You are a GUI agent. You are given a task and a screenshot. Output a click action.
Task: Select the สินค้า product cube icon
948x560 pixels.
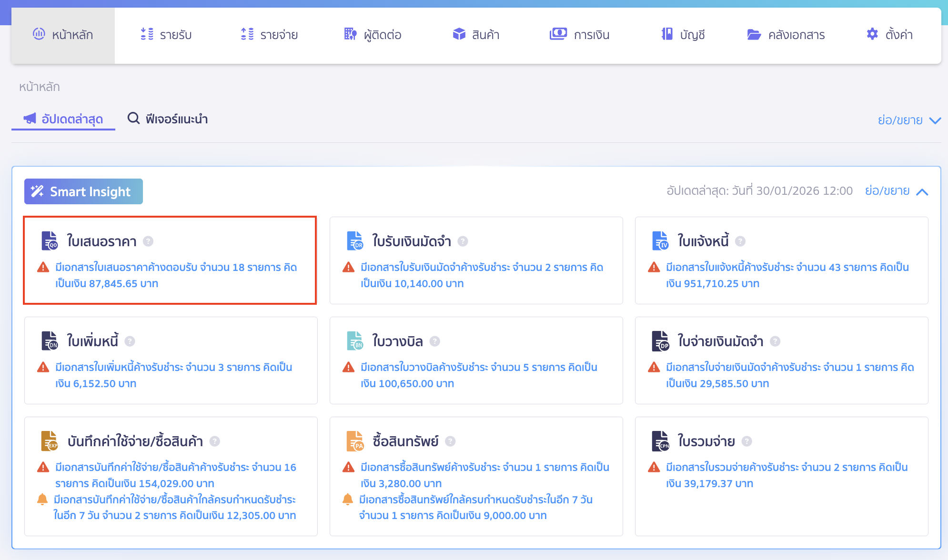click(459, 34)
